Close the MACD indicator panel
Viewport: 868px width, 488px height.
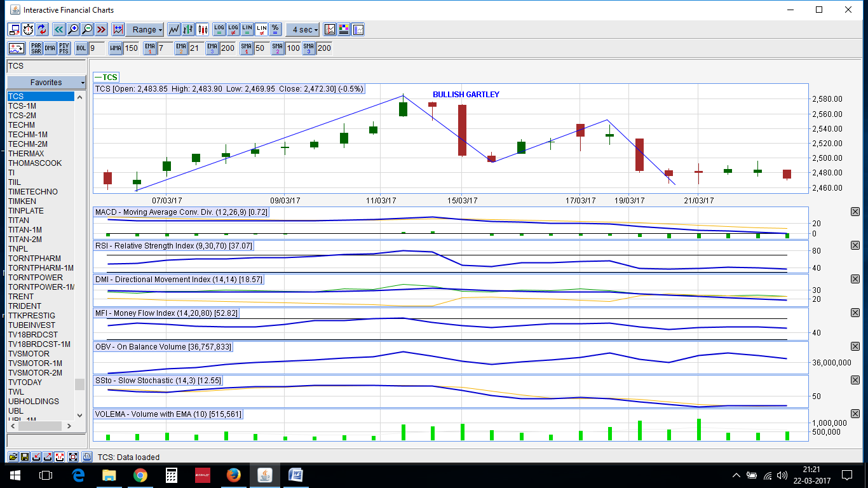pos(855,212)
